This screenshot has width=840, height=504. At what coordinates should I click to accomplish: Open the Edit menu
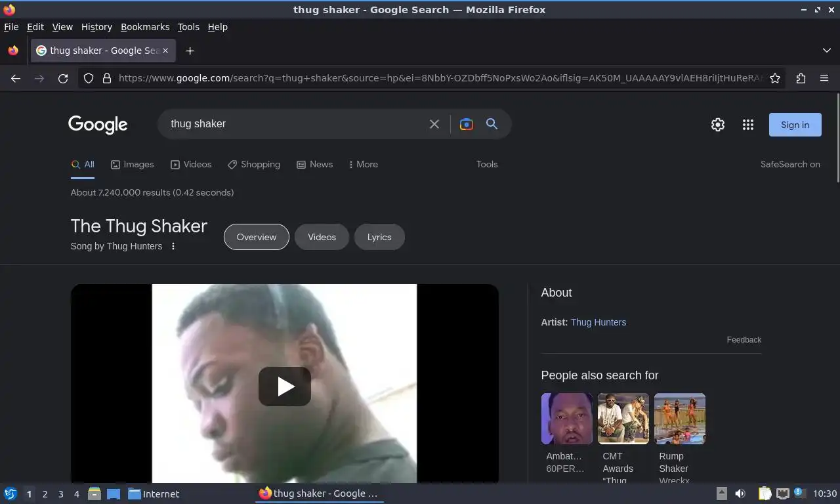tap(35, 27)
